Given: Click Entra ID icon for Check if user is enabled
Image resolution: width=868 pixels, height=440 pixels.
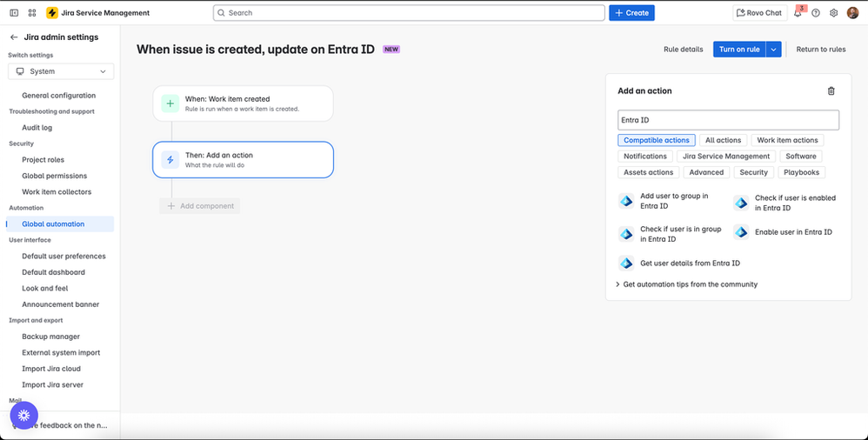Looking at the screenshot, I should pos(741,203).
